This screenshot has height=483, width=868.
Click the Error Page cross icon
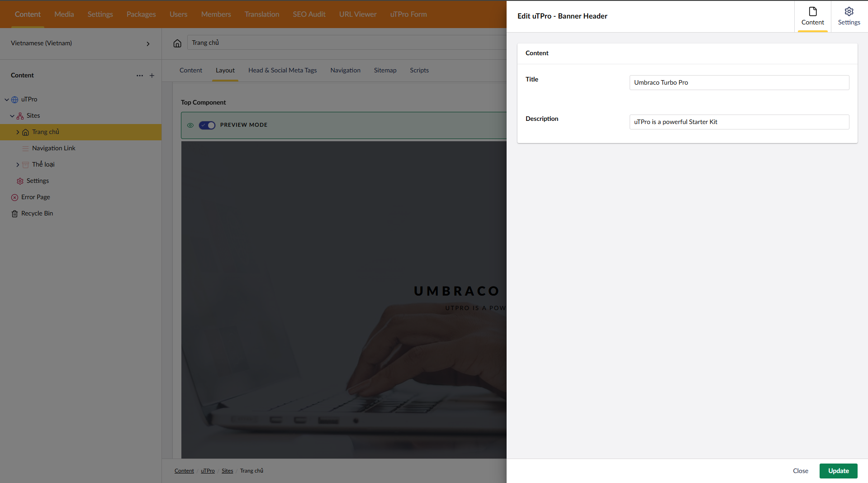(x=14, y=197)
